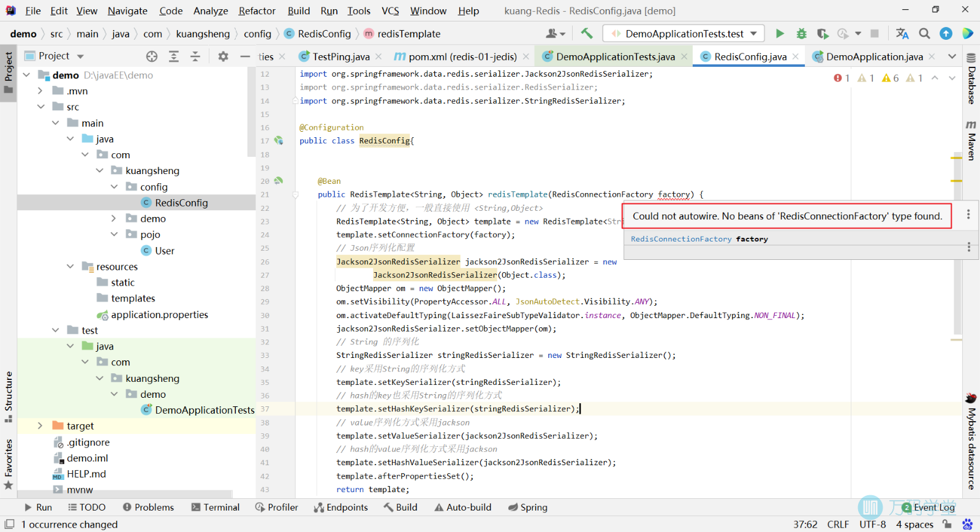Screen dimensions: 980x532
Task: Click the Build project hammer icon
Action: pos(587,34)
